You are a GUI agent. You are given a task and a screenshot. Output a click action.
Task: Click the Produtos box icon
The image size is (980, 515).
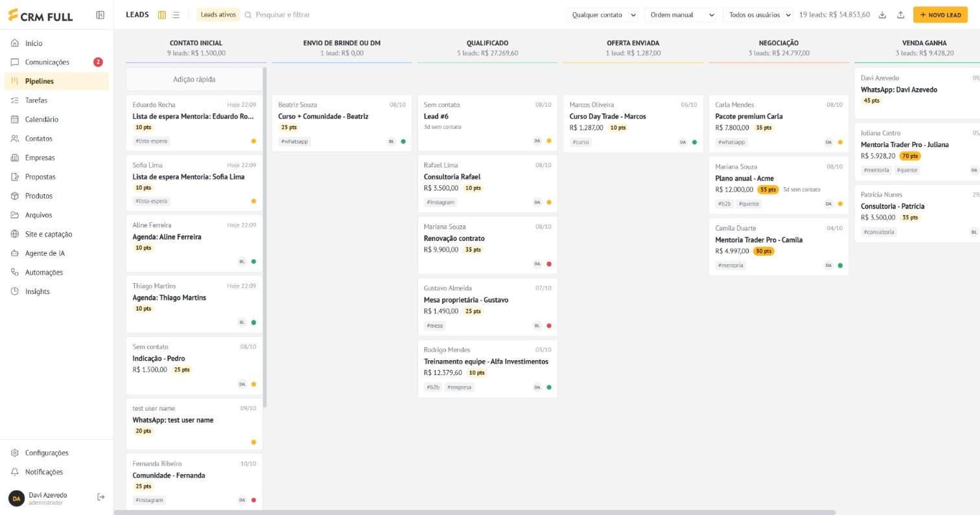pyautogui.click(x=15, y=196)
